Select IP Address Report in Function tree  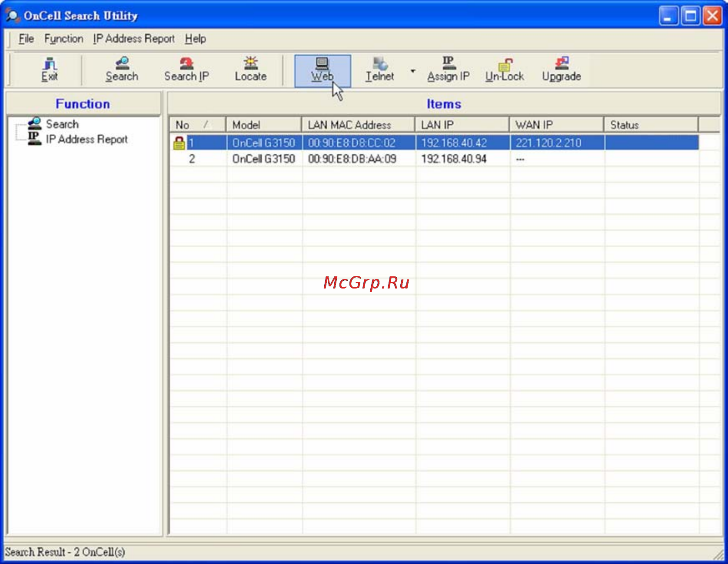coord(86,139)
